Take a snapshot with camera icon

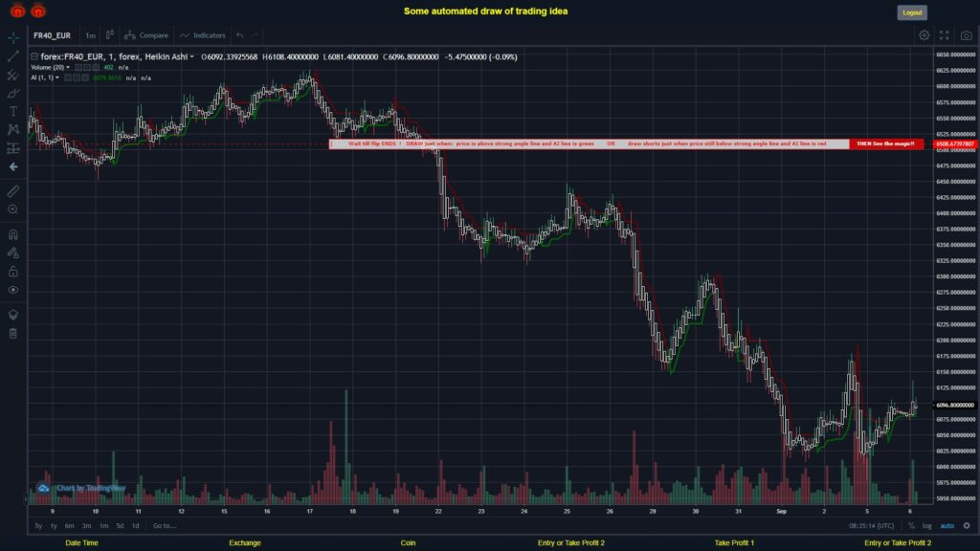coord(967,35)
